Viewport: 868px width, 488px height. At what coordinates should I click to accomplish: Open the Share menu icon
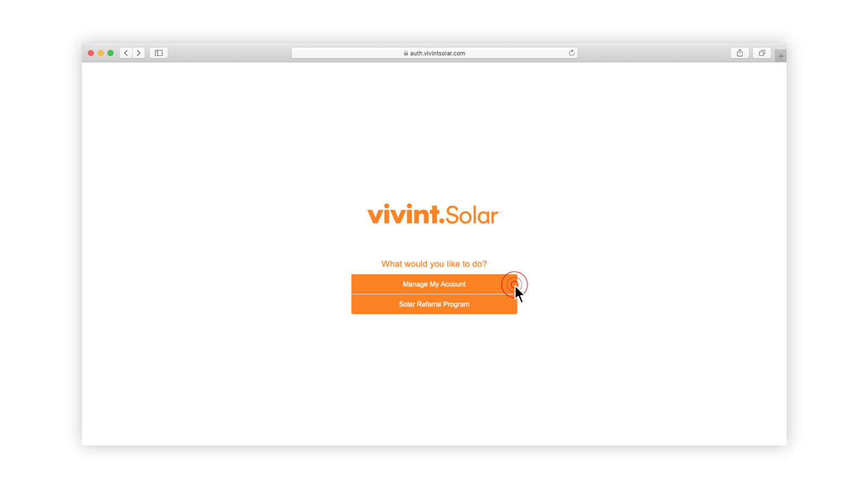[740, 53]
